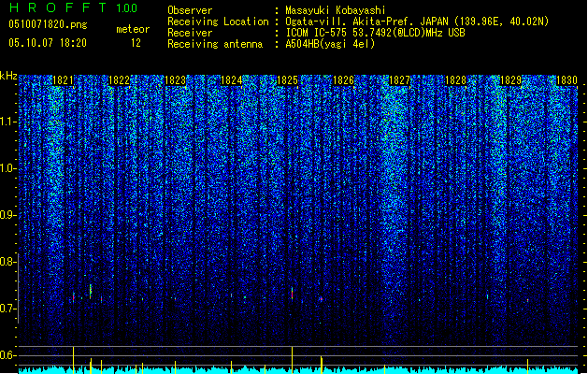This screenshot has height=374, width=588.
Task: Click the Observer field label
Action: point(190,10)
